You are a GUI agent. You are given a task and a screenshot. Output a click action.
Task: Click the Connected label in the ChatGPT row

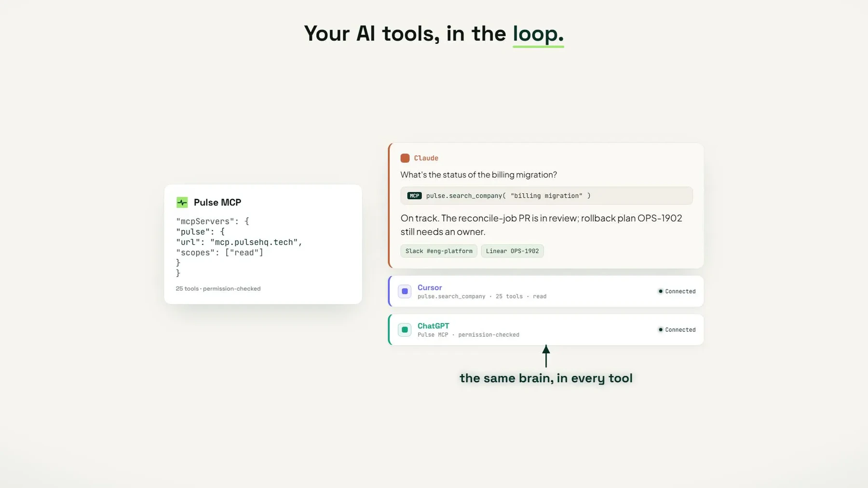point(680,330)
